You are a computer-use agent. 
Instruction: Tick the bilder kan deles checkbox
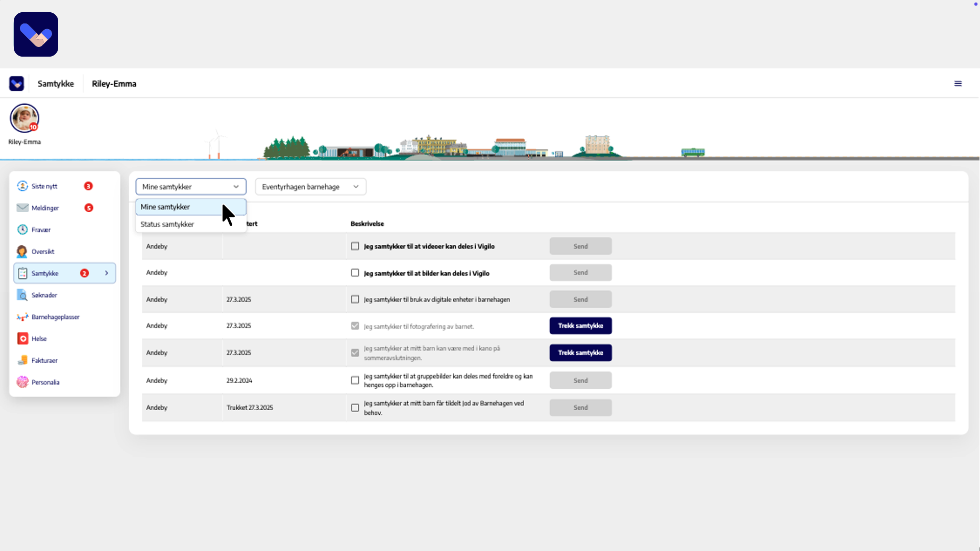click(x=355, y=273)
